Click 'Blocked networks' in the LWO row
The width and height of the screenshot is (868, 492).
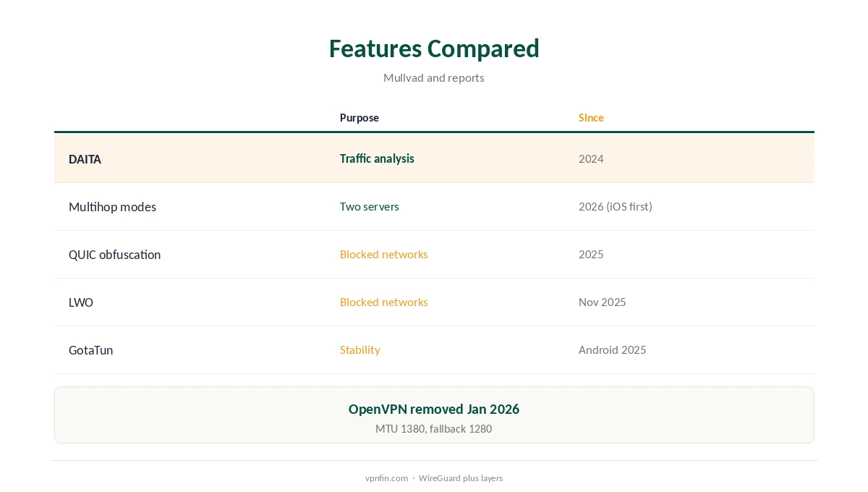(x=384, y=302)
